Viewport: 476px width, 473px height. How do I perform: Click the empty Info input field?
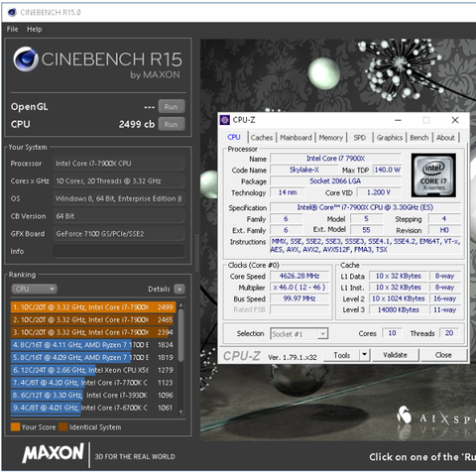pos(118,251)
